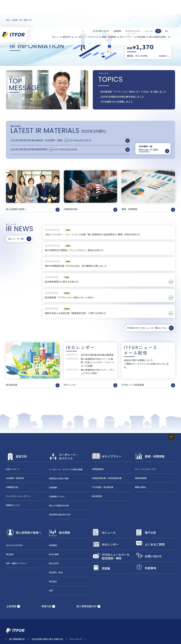Screen dimensions: 181x644
Task: Switch language to EN
Action: tap(166, 31)
